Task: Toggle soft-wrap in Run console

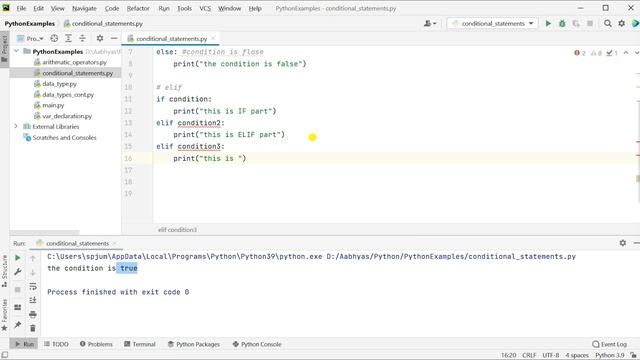Action: pyautogui.click(x=33, y=286)
